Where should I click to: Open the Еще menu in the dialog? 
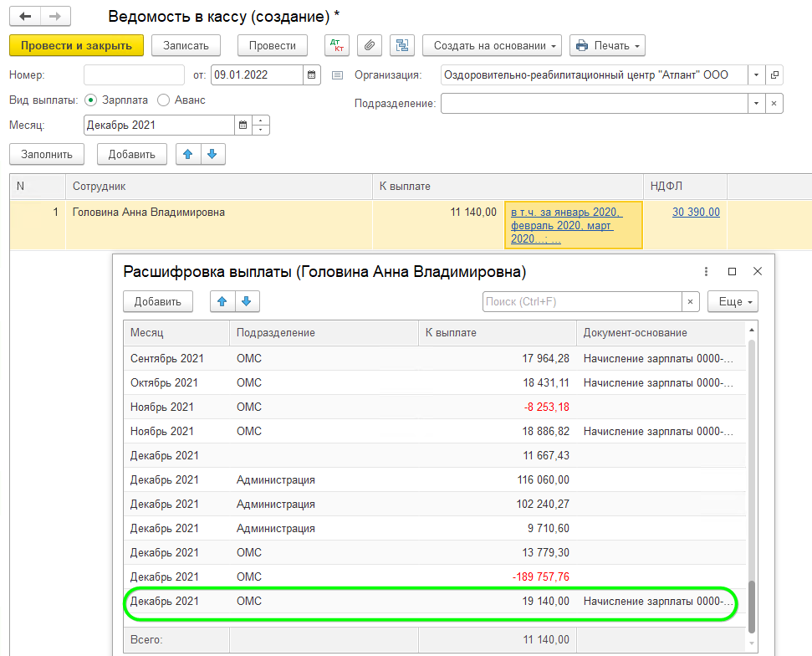[732, 301]
